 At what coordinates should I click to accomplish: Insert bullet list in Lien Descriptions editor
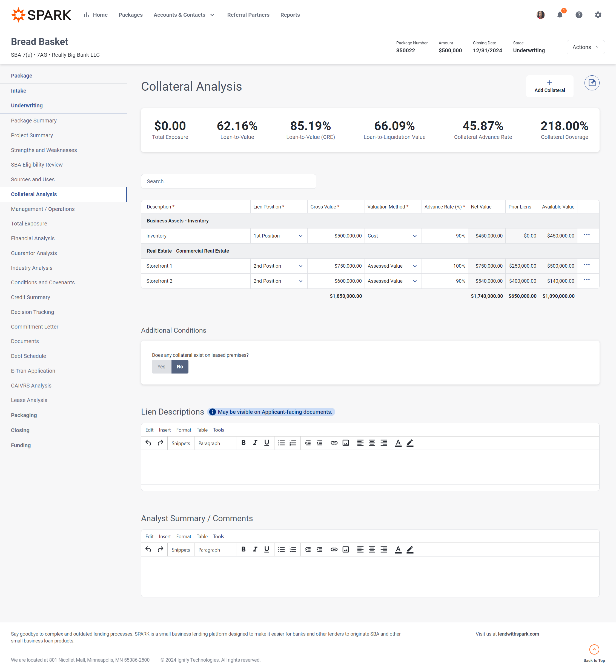point(281,443)
